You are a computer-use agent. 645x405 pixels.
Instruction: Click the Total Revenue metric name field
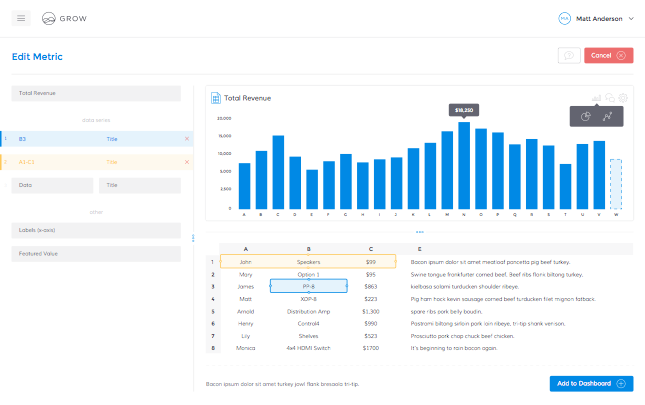tap(96, 93)
